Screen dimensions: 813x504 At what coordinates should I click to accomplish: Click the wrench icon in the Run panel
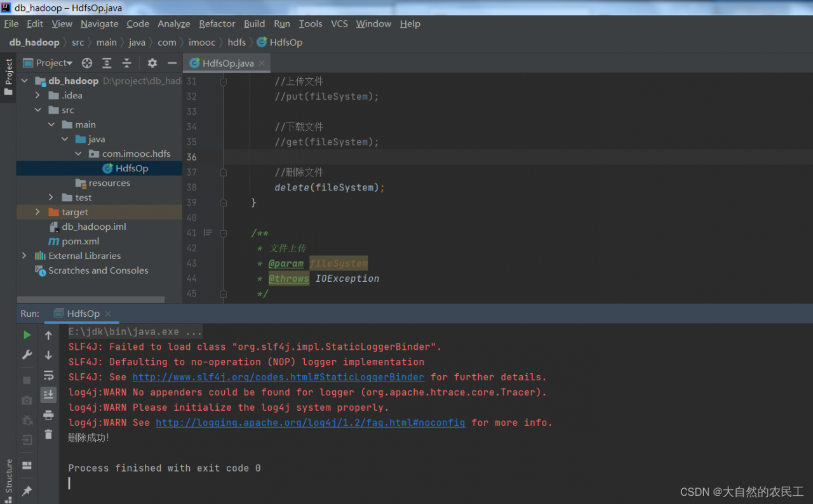(x=27, y=354)
